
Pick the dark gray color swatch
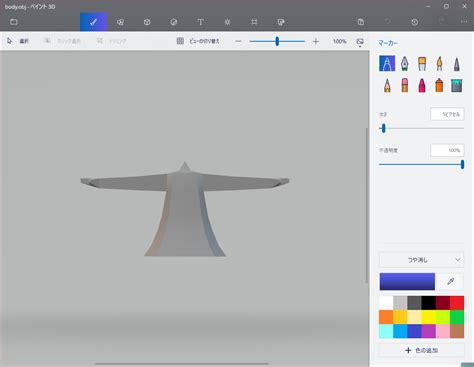tap(414, 303)
